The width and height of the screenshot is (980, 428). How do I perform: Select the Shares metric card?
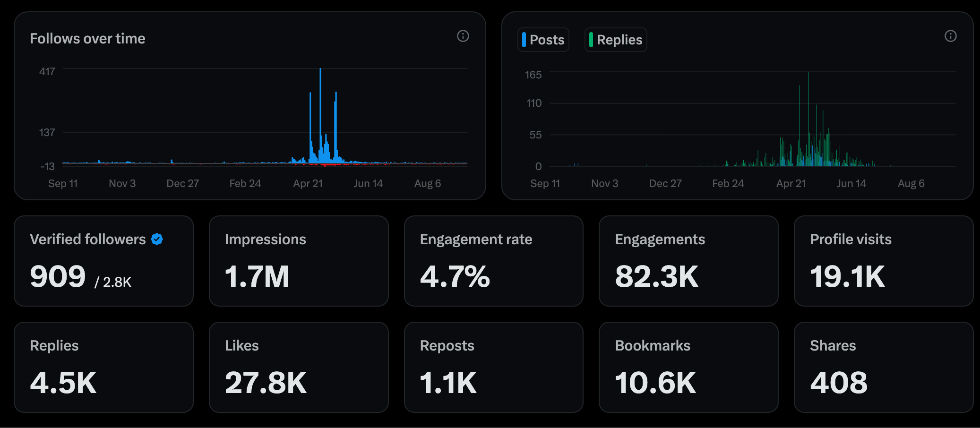point(884,368)
